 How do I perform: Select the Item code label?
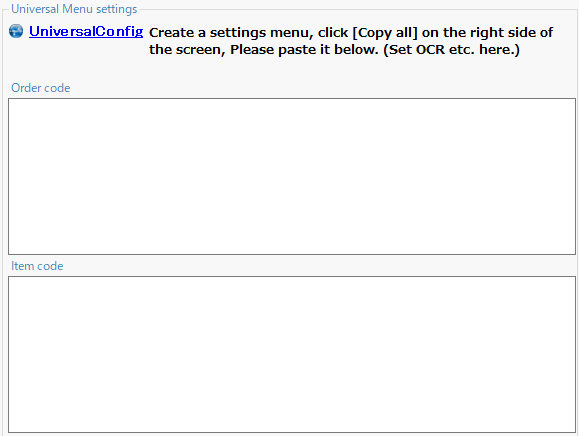[37, 266]
